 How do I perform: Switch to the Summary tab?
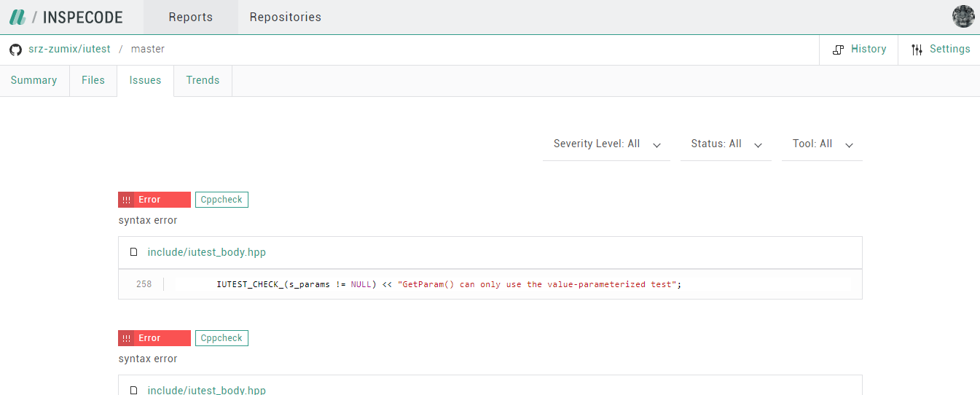point(34,81)
